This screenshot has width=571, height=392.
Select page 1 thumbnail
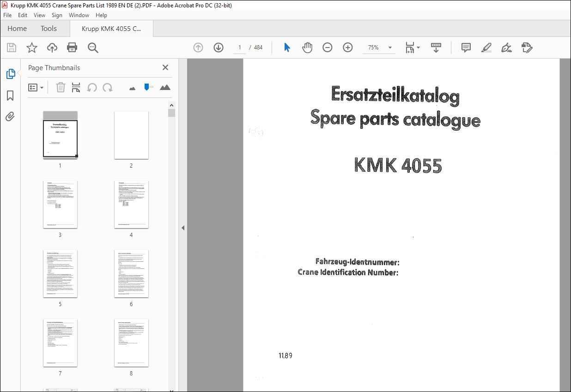click(x=60, y=135)
